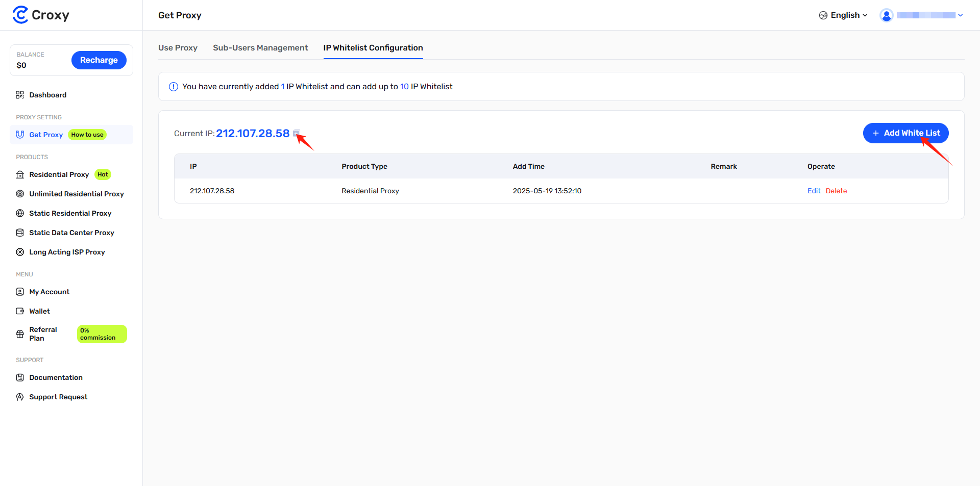Click the Wallet icon in sidebar
980x486 pixels.
20,311
